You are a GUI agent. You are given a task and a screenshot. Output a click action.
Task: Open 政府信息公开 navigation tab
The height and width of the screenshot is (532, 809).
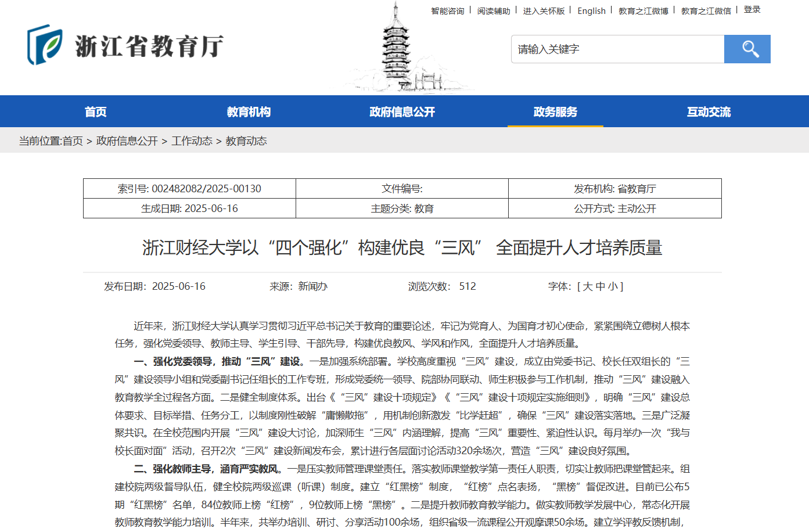pos(402,112)
